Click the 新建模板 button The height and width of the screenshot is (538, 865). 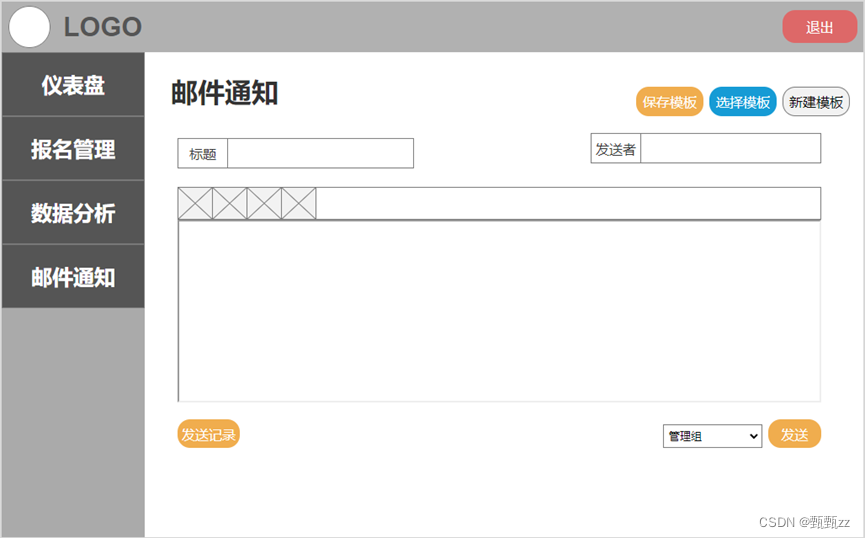816,102
